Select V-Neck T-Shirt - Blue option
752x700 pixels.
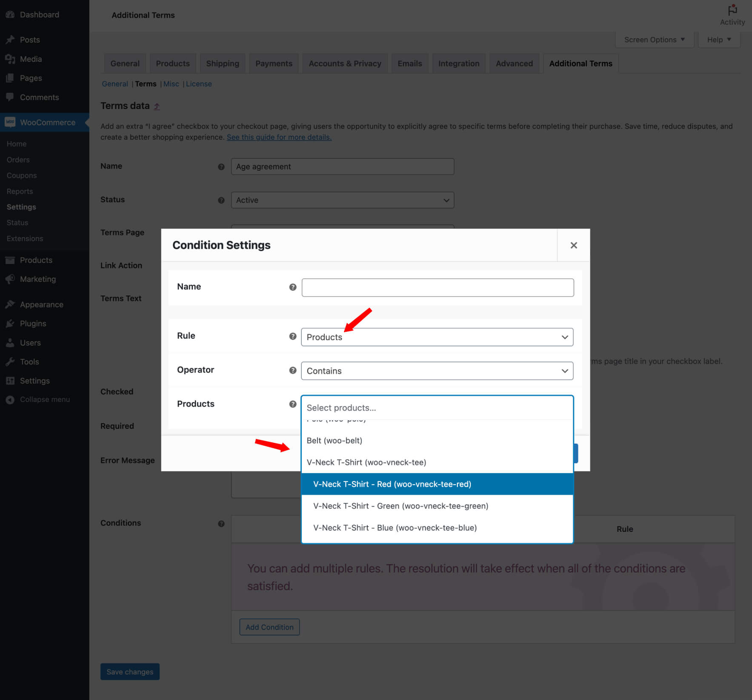pos(437,528)
